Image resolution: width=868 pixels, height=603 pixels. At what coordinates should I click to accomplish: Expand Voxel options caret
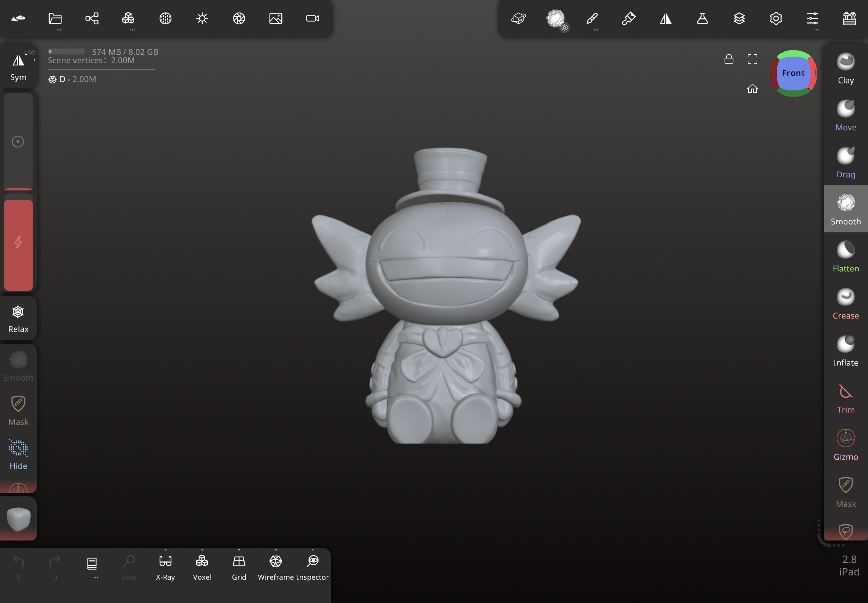click(x=202, y=550)
